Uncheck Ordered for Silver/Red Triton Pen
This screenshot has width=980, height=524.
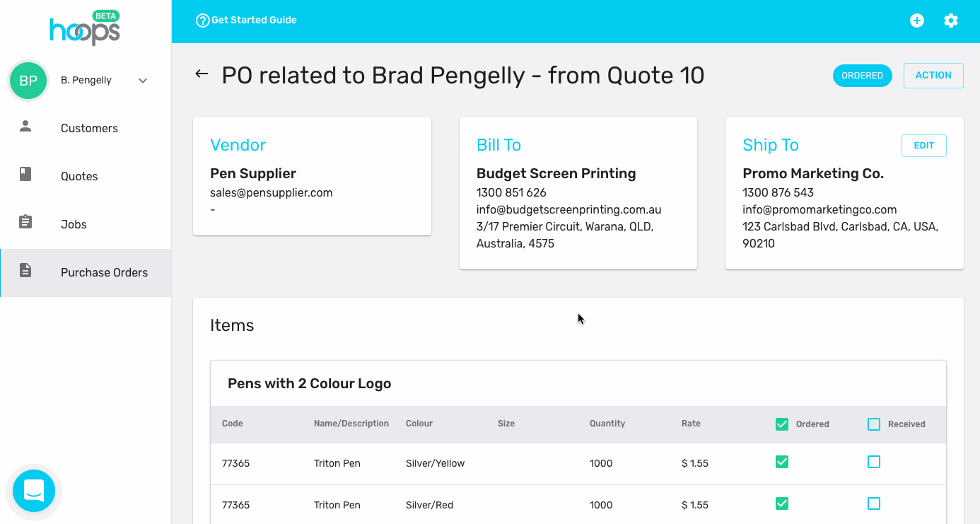(x=782, y=503)
